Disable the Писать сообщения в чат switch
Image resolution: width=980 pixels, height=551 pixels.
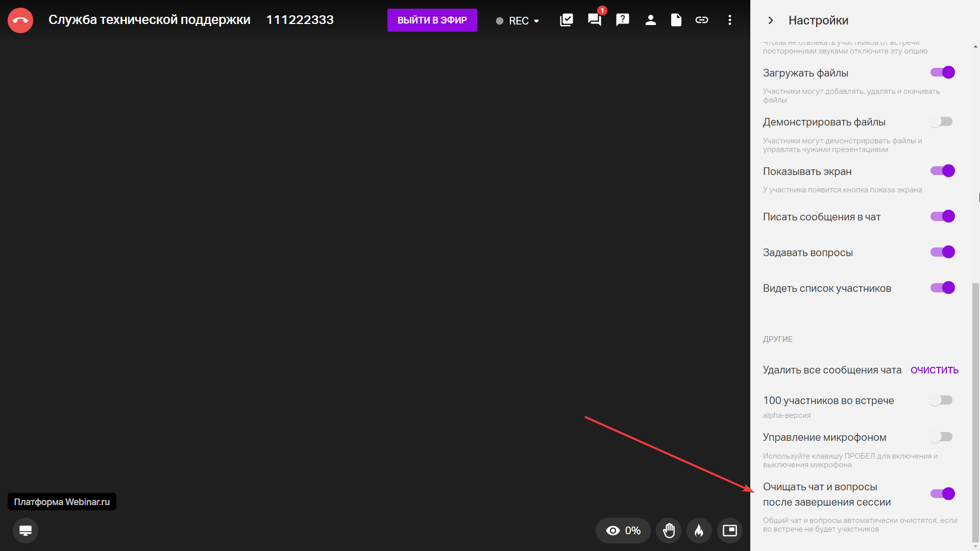942,216
